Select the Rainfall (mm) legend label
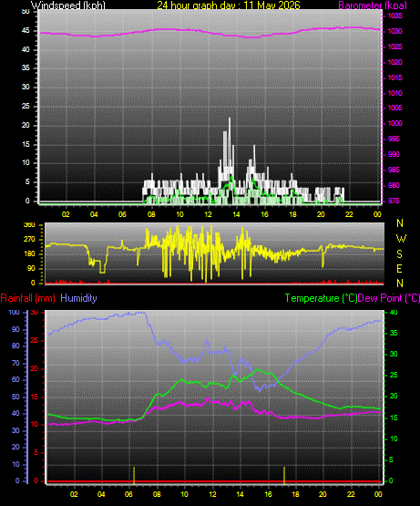420x506 pixels. pyautogui.click(x=27, y=298)
